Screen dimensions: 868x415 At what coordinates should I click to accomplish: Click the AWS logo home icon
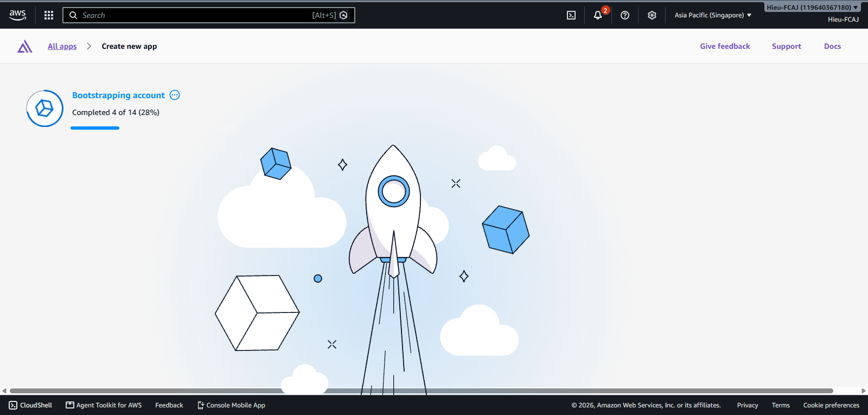[18, 15]
